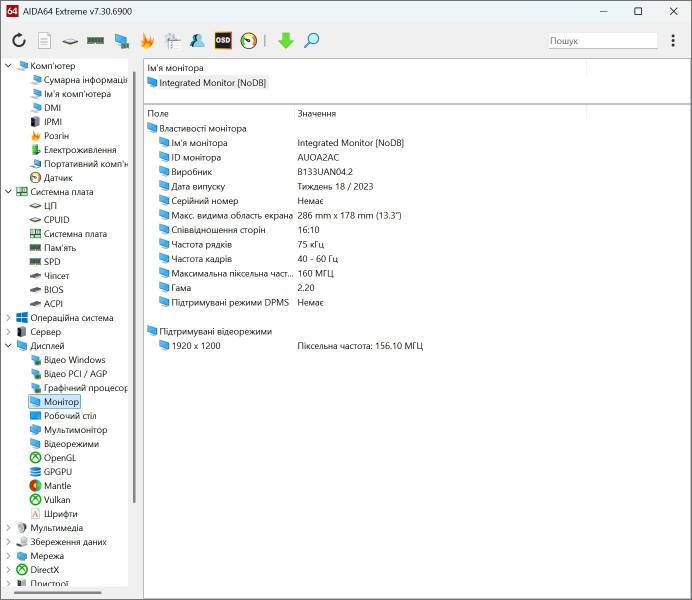Collapse the Системна плата group node

point(8,192)
